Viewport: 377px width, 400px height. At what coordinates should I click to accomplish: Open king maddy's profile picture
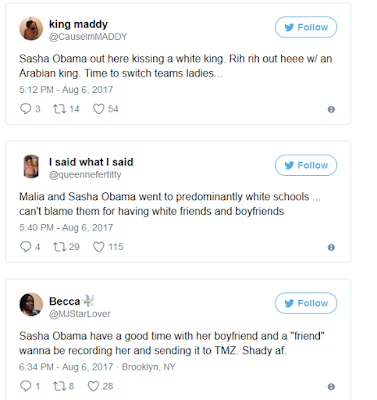[x=31, y=29]
